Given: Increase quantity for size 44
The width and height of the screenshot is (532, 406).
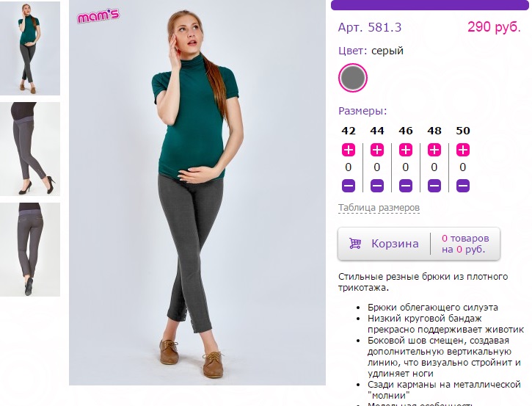Looking at the screenshot, I should [x=377, y=150].
